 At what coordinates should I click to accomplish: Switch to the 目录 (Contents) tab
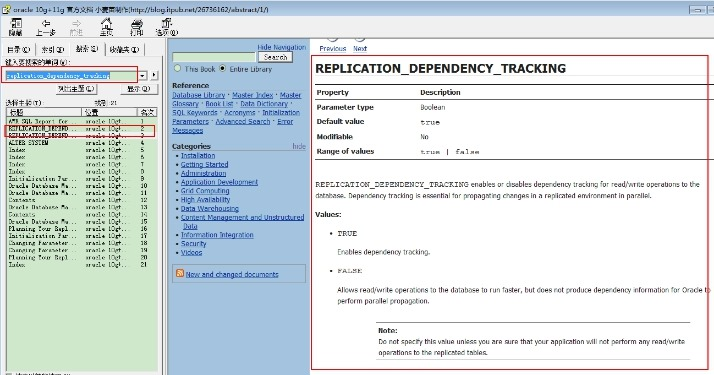(x=18, y=50)
